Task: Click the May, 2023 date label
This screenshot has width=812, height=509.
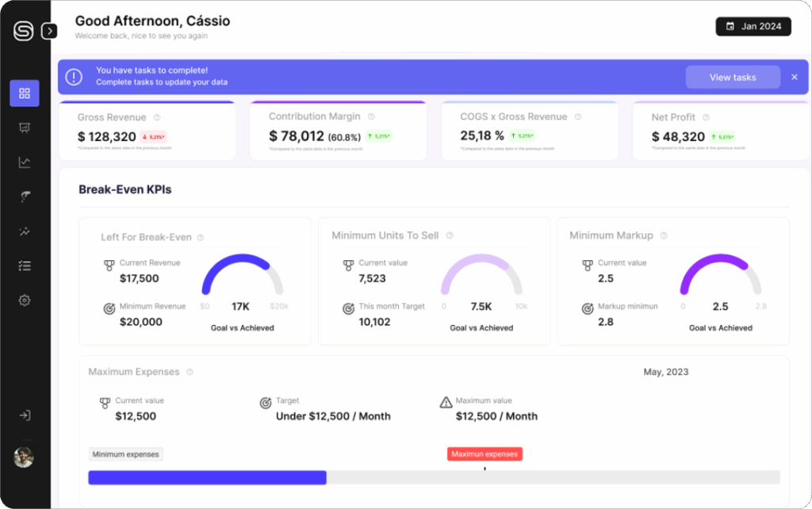Action: click(666, 372)
